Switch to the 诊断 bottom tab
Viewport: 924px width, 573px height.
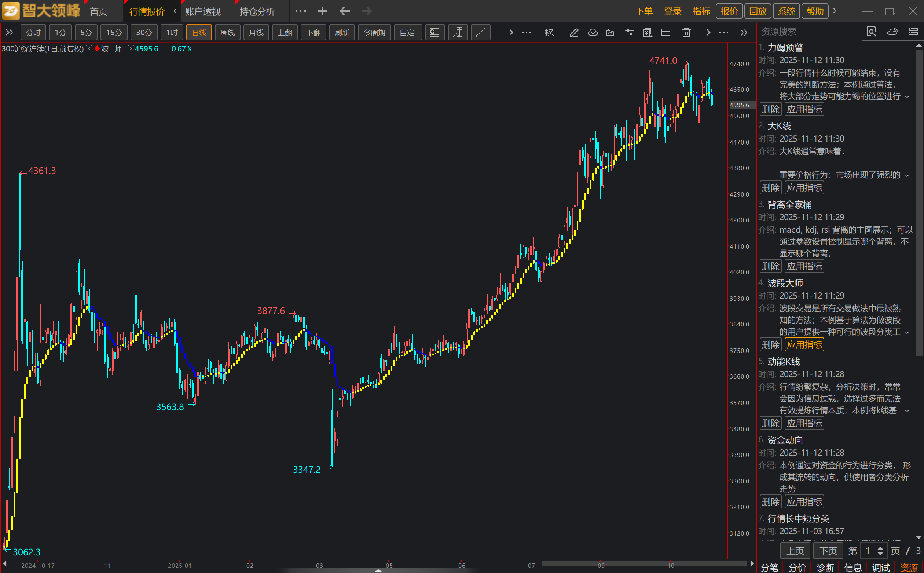click(825, 567)
